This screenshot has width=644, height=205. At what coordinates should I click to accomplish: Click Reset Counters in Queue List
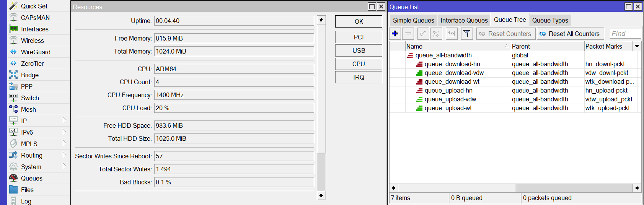(505, 34)
